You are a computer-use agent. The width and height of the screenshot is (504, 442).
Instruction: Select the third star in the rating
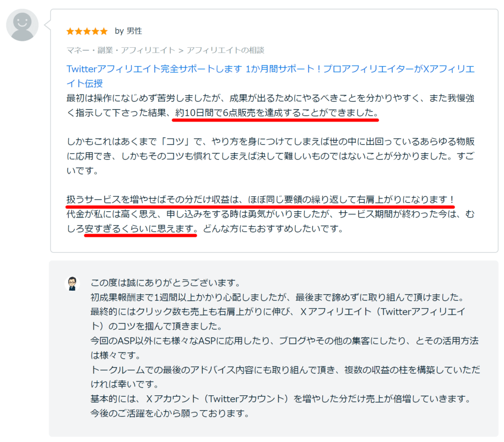click(x=87, y=31)
